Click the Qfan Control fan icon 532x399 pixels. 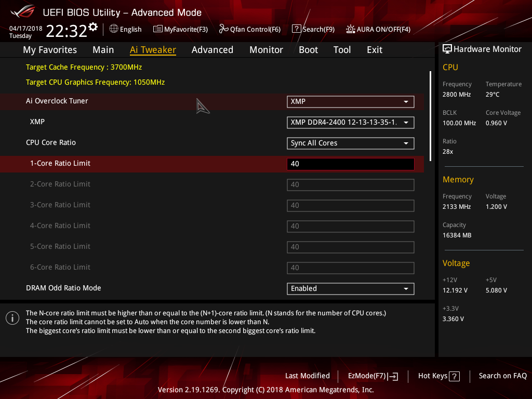click(x=223, y=29)
